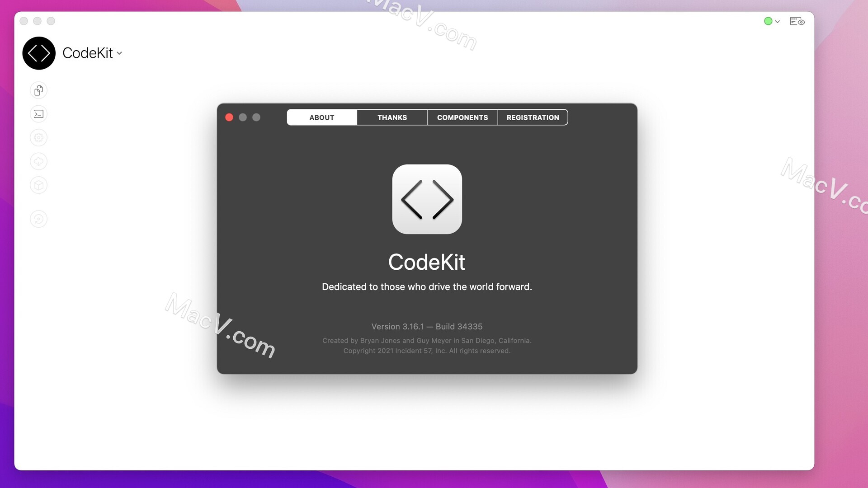This screenshot has height=488, width=868.
Task: Select the refresh/reload icon
Action: [x=39, y=219]
